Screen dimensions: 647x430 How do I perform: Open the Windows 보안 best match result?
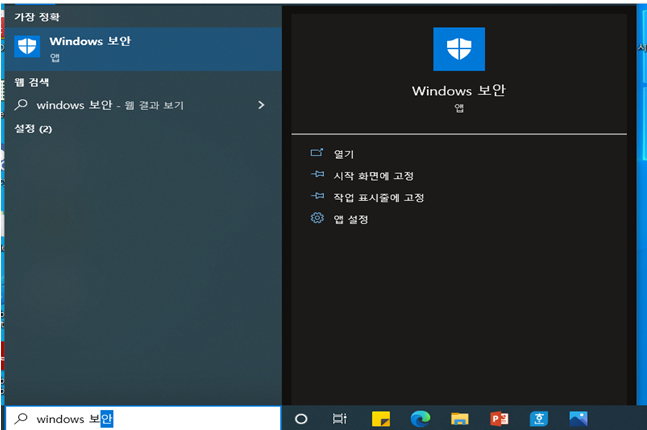point(143,49)
